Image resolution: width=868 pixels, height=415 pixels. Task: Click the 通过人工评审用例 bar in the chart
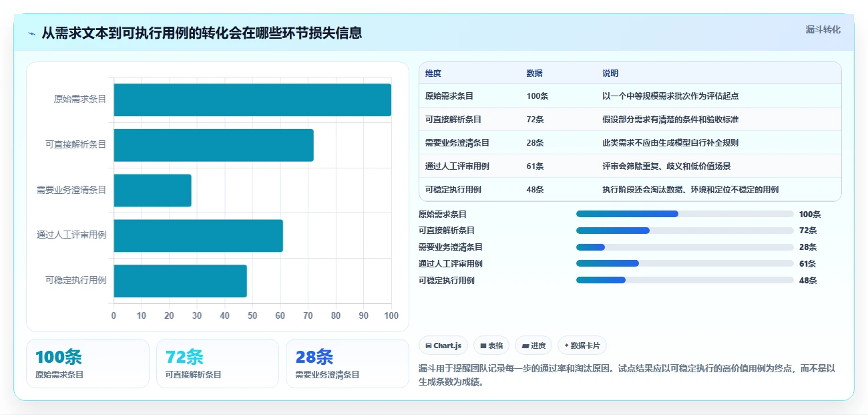198,235
